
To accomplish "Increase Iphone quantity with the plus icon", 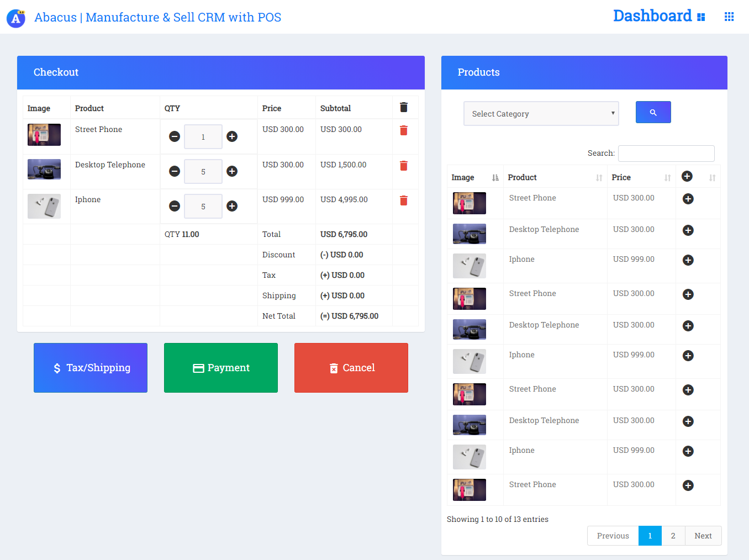I will 231,206.
